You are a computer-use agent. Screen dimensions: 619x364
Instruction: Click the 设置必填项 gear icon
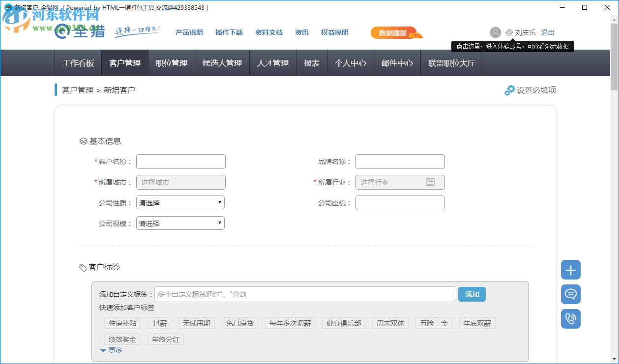(x=509, y=90)
